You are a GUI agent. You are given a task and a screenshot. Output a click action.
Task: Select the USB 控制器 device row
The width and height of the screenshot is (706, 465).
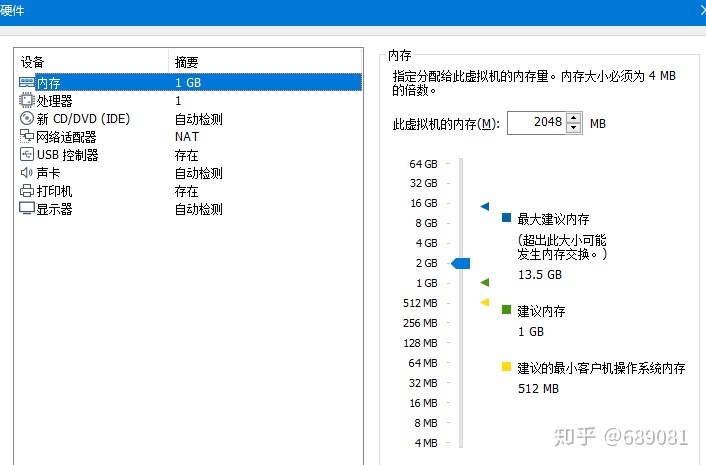(190, 154)
